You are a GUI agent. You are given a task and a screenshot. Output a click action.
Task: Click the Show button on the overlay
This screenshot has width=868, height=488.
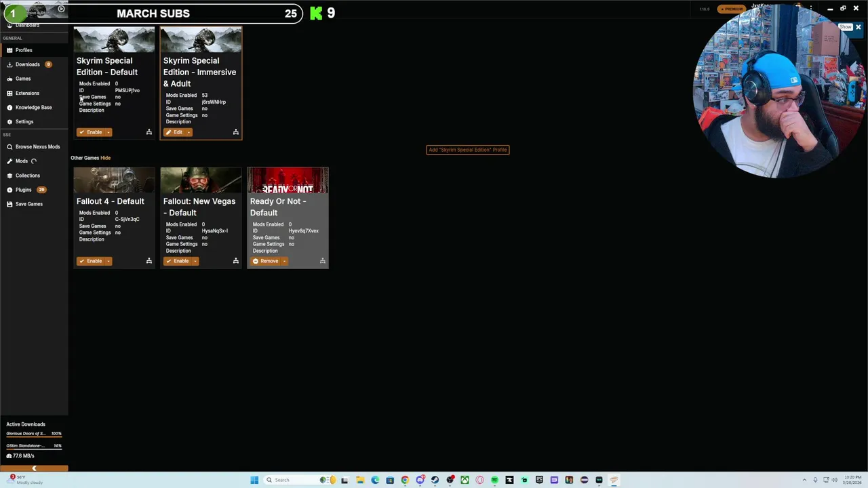coord(845,27)
